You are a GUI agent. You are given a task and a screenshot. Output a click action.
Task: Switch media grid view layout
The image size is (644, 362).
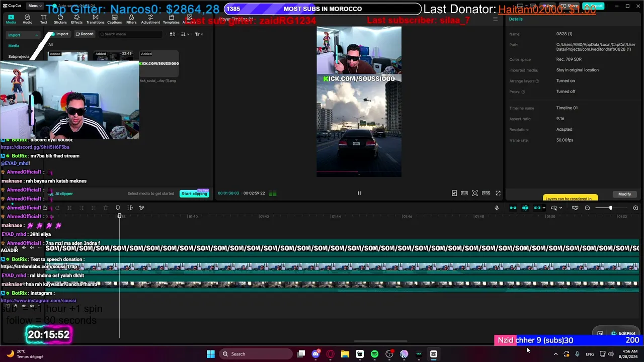click(x=172, y=34)
